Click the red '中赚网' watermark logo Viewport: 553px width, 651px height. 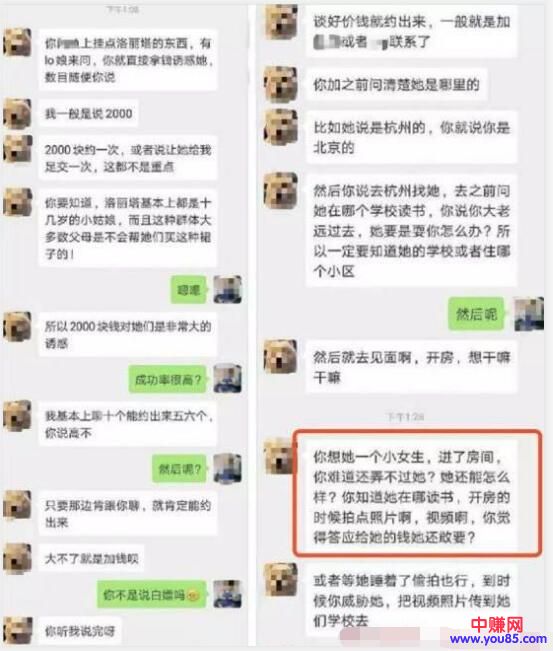497,624
